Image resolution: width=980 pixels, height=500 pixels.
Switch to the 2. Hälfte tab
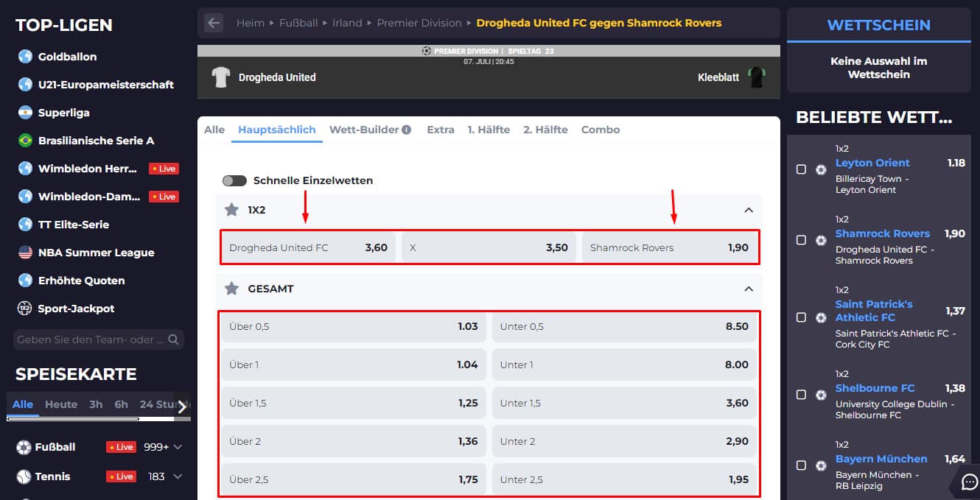click(x=545, y=130)
